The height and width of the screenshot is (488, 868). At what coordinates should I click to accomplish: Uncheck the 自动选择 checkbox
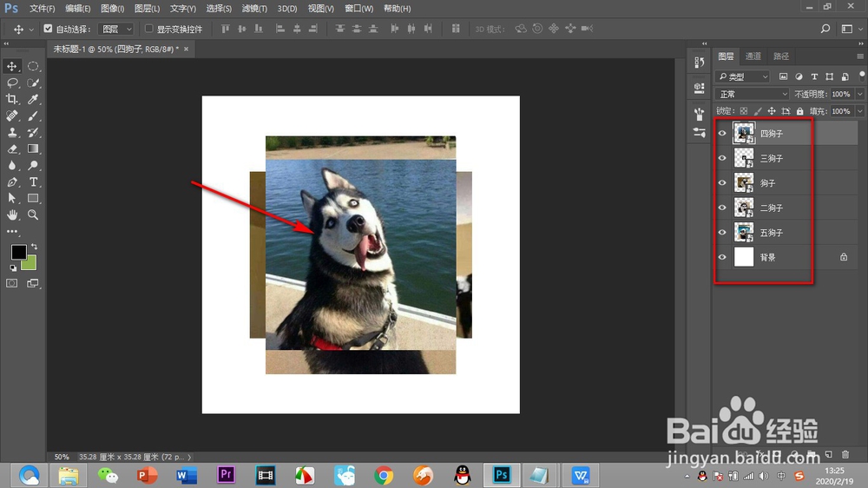coord(48,29)
